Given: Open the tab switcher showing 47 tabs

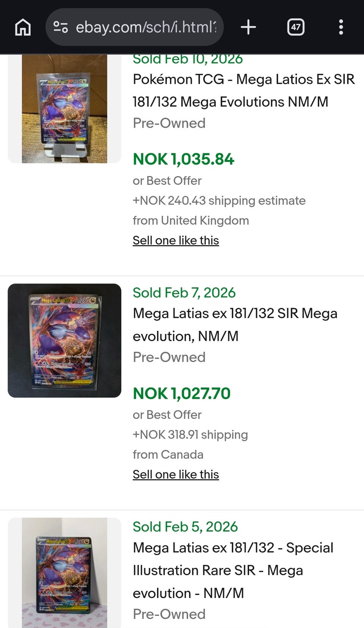Looking at the screenshot, I should [296, 27].
